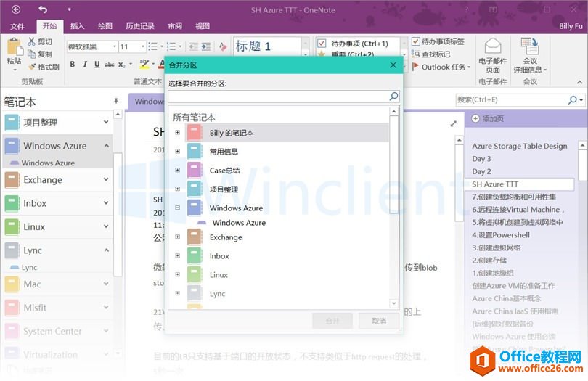Expand Case总结 notebook in dialog tree
This screenshot has height=381, width=588.
coord(178,170)
